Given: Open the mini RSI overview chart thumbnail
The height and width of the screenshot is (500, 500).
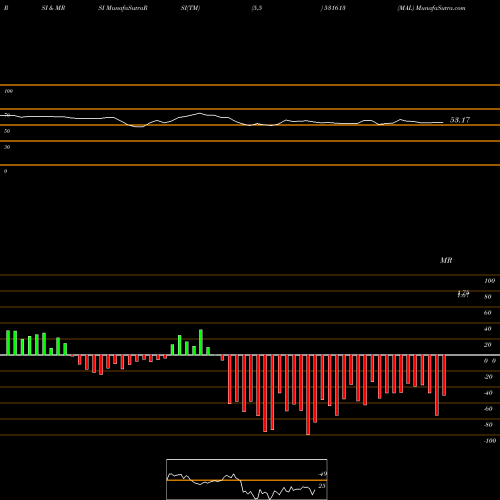Looking at the screenshot, I should pyautogui.click(x=247, y=479).
